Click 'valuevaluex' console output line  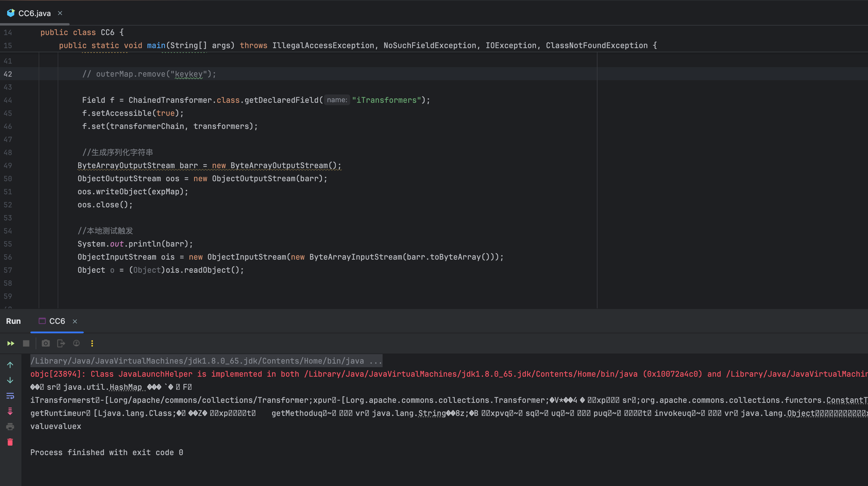coord(56,426)
